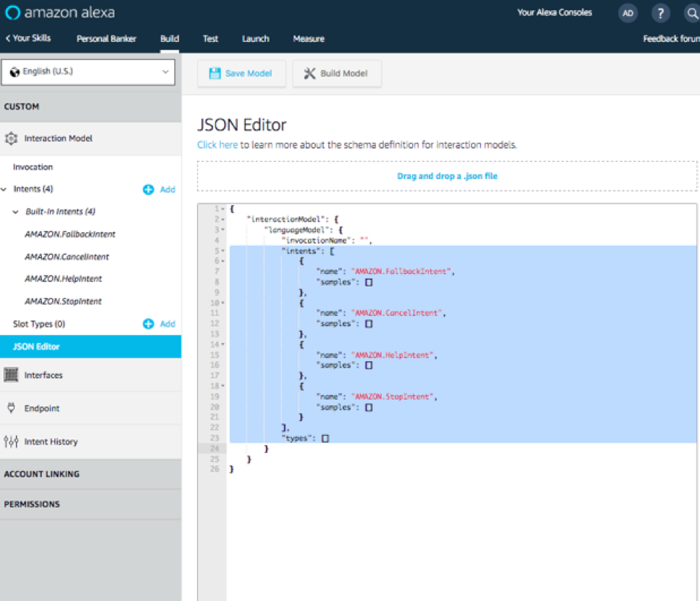Screen dimensions: 700x601
Task: Click line number 24 in the gutter
Action: point(214,448)
